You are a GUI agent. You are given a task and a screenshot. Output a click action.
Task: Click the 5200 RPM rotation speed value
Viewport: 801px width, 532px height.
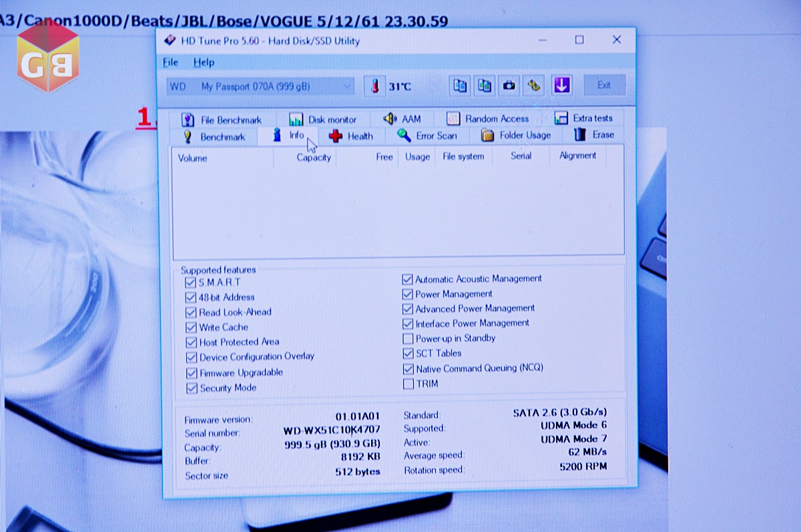(x=583, y=467)
